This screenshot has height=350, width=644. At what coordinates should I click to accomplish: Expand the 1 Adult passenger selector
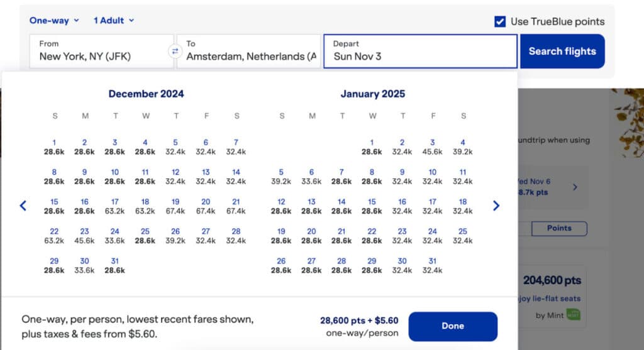[114, 20]
